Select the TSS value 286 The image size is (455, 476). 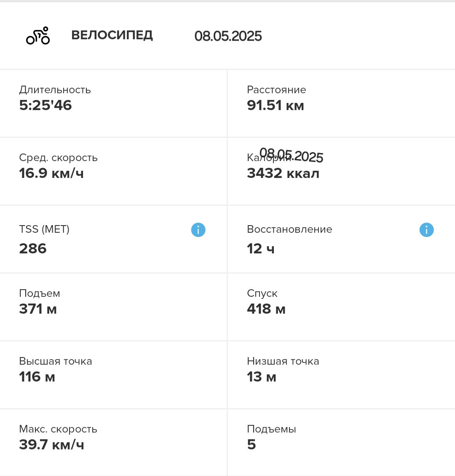33,249
